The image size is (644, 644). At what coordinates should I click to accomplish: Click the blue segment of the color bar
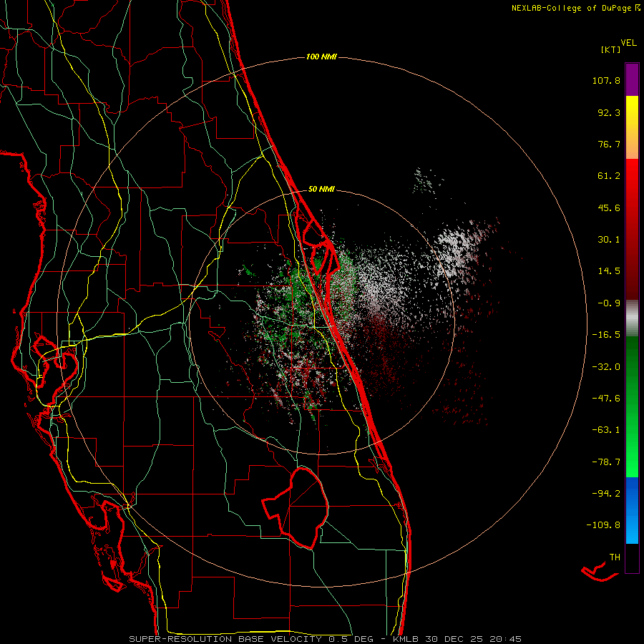pyautogui.click(x=632, y=510)
